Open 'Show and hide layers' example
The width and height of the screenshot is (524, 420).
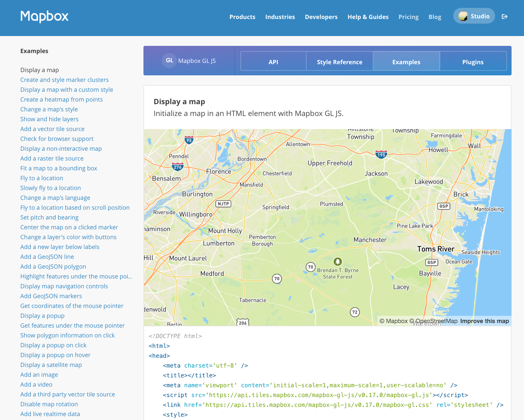[49, 119]
